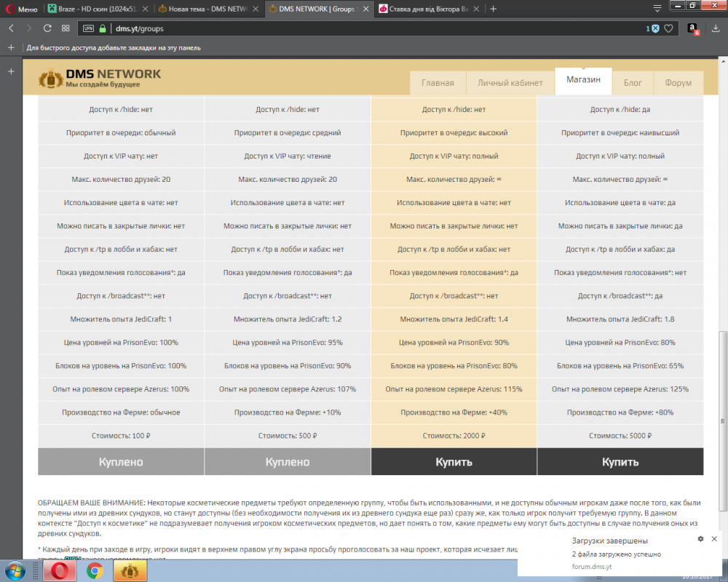728x582 pixels.
Task: Click Купить for the 5000 ₽ group
Action: click(620, 462)
